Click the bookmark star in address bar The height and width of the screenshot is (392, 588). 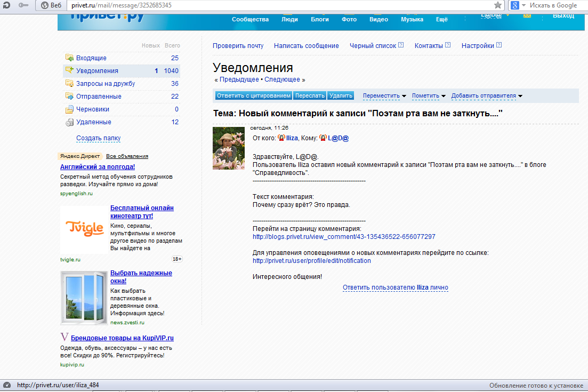[497, 5]
